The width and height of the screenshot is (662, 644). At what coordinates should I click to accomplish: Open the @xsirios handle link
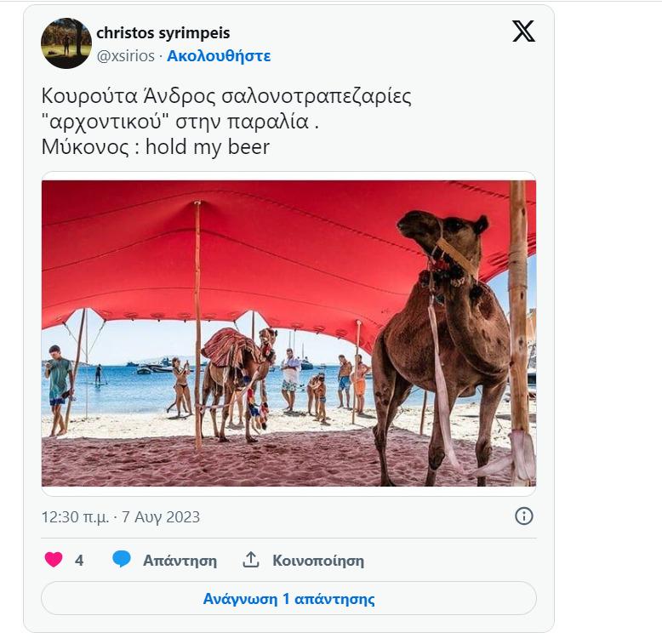point(126,56)
